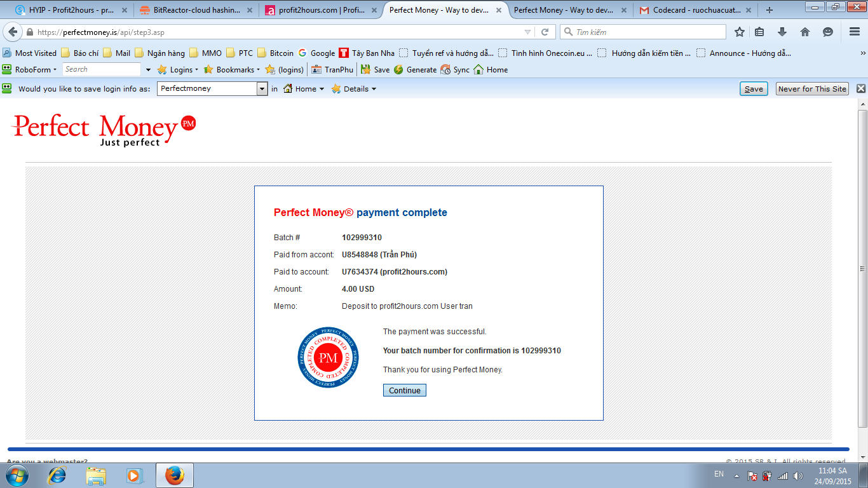The height and width of the screenshot is (488, 868).
Task: Switch to the inactive Perfect Money tab
Action: [571, 10]
